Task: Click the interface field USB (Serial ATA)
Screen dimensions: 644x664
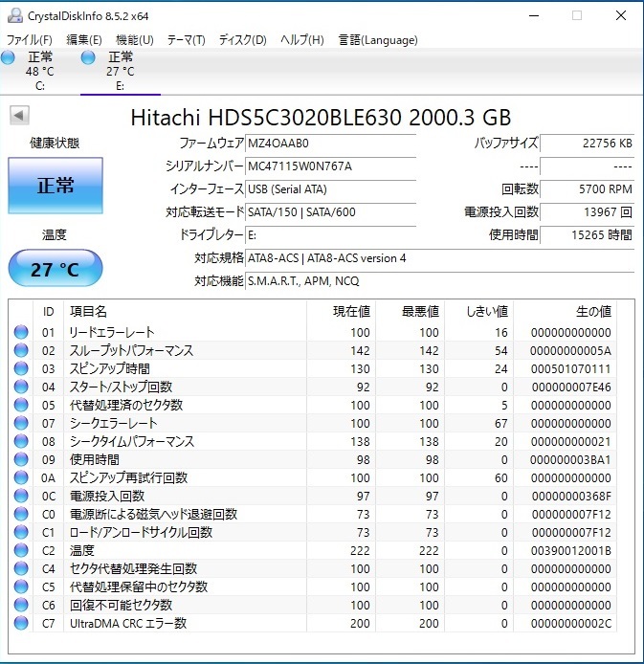Action: [331, 189]
